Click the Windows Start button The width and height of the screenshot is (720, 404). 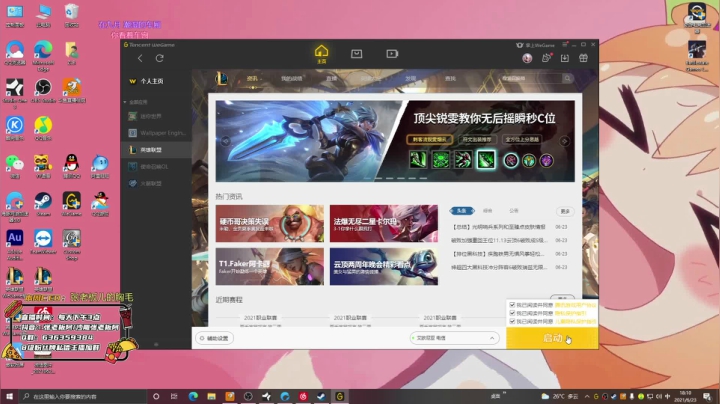tap(9, 396)
